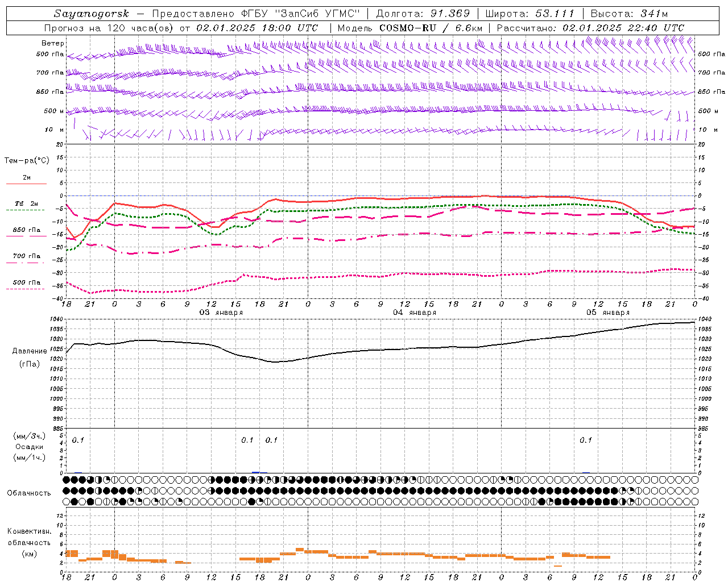Click the '04 января' date label
The height and width of the screenshot is (582, 728).
click(415, 313)
